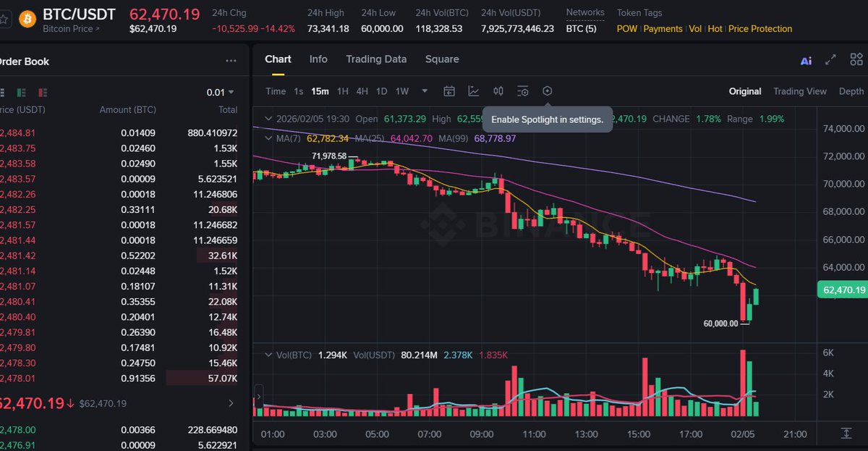Expand chart to fullscreen with arrows icon
The image size is (868, 451).
pyautogui.click(x=831, y=61)
